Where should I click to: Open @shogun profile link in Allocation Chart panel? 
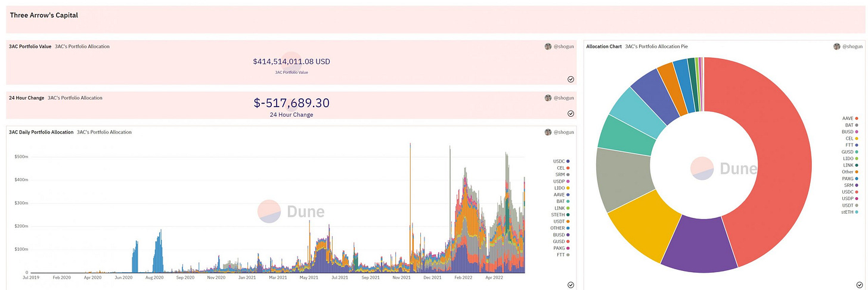pyautogui.click(x=852, y=46)
